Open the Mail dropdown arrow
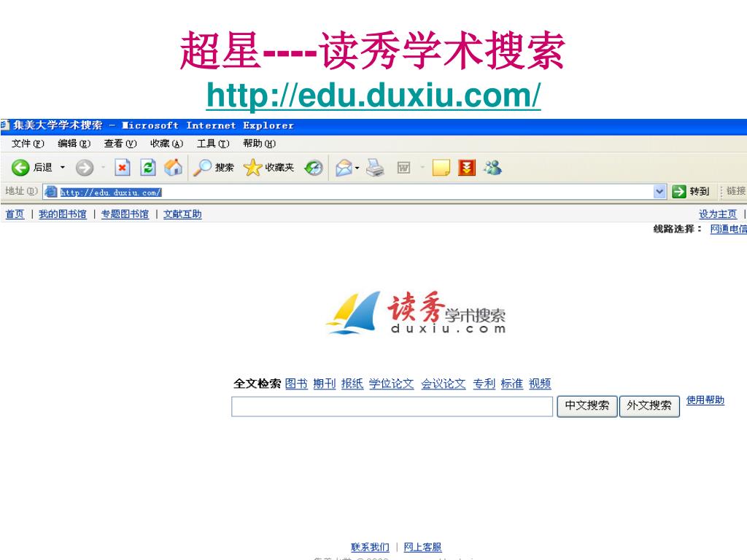Viewport: 747px width, 560px height. coord(357,168)
